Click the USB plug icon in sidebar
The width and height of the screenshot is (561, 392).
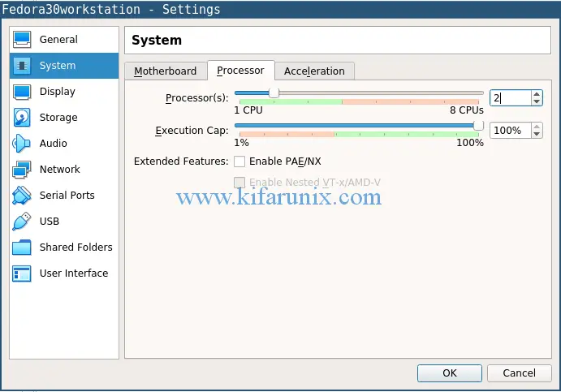pos(21,222)
